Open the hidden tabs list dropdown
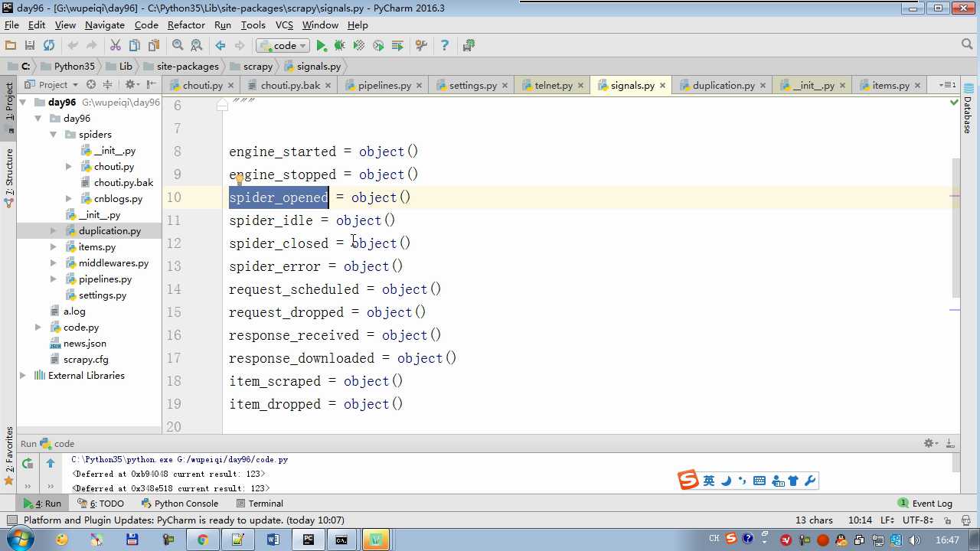This screenshot has width=980, height=551. click(x=948, y=85)
